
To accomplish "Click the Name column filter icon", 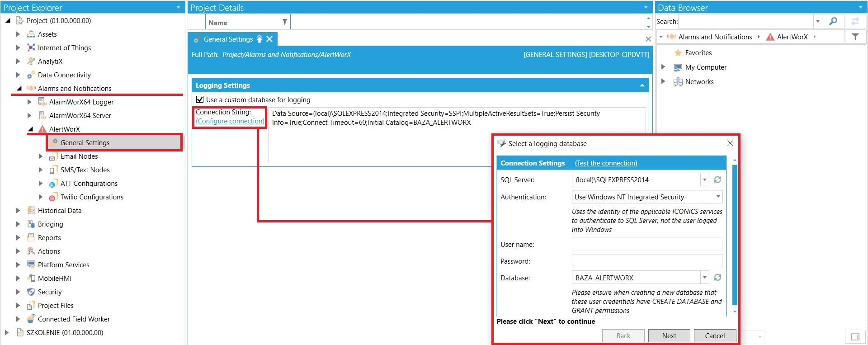I will (284, 22).
